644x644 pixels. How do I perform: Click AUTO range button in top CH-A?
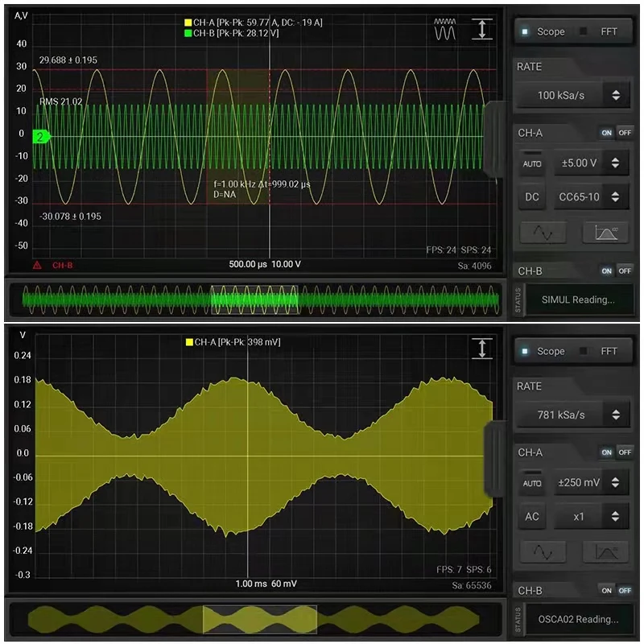pyautogui.click(x=532, y=163)
